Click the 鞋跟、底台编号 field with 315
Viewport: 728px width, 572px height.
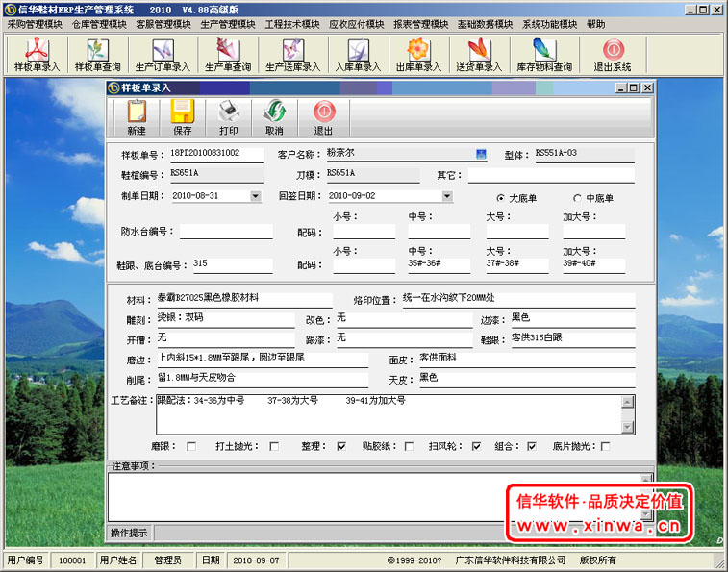point(233,265)
